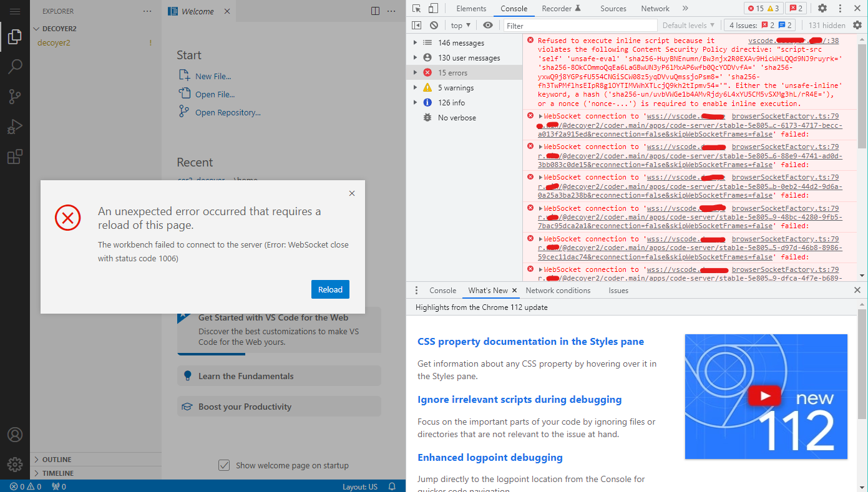Expand the OUTLINE section
The image size is (868, 492).
(95, 460)
